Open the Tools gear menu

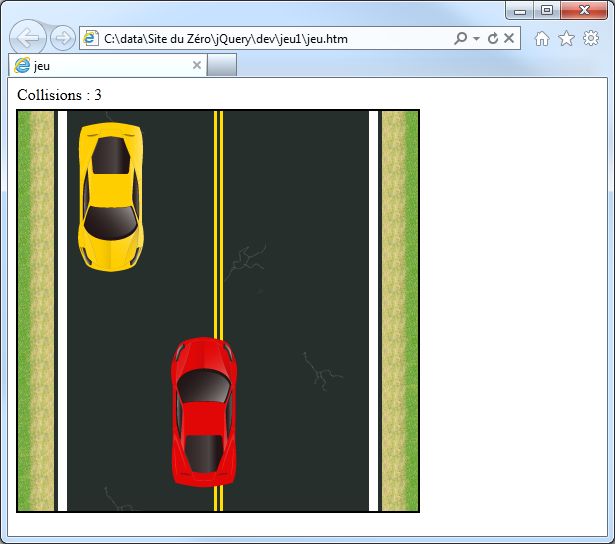pos(591,39)
